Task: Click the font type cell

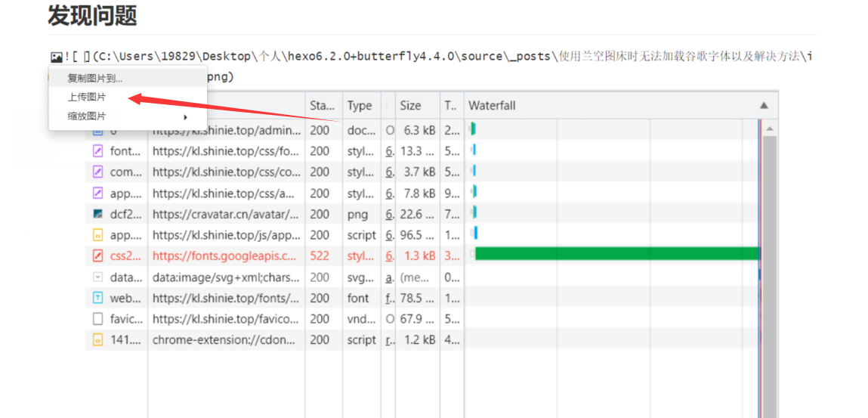Action: click(358, 299)
